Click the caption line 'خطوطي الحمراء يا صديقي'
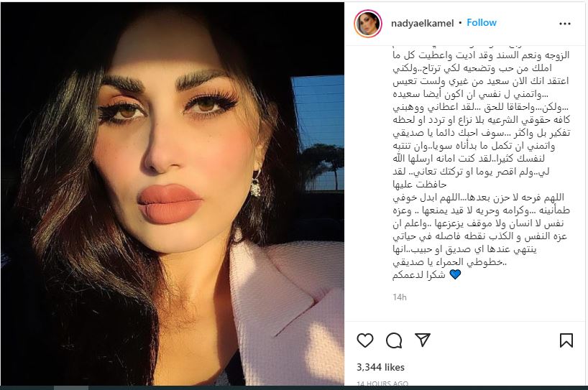This screenshot has width=588, height=390. [x=449, y=262]
